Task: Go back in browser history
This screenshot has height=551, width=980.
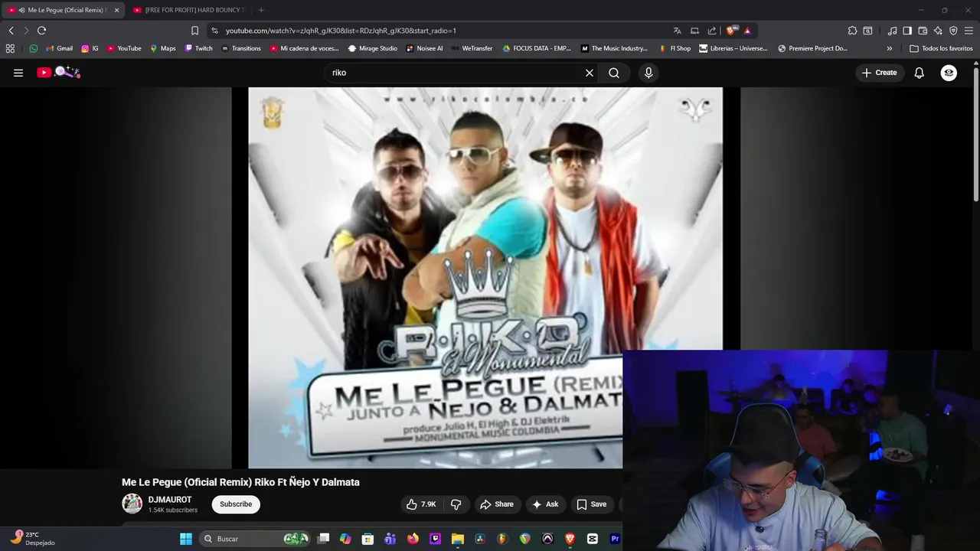Action: (11, 31)
